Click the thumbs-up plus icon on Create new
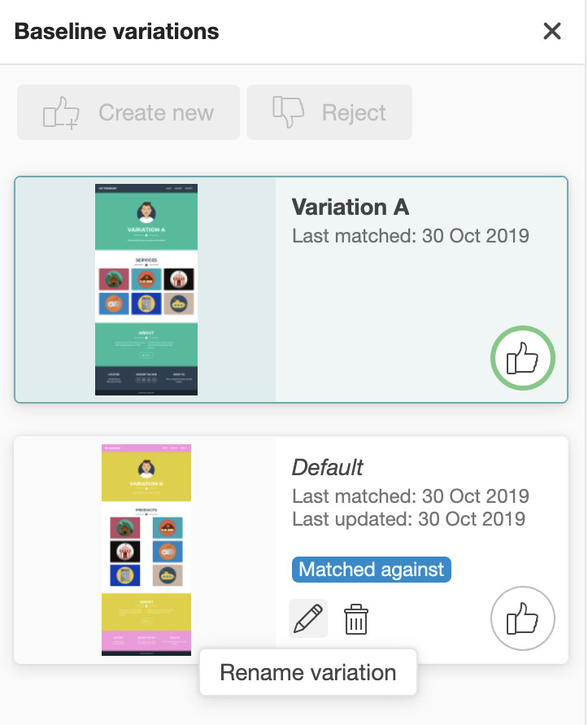This screenshot has height=725, width=588. tap(62, 113)
